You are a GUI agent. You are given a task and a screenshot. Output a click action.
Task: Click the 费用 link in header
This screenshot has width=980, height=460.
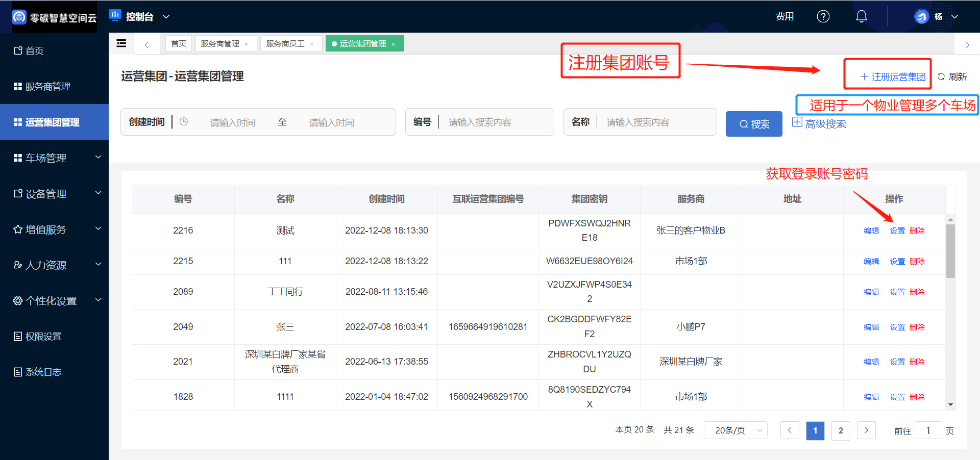[785, 16]
